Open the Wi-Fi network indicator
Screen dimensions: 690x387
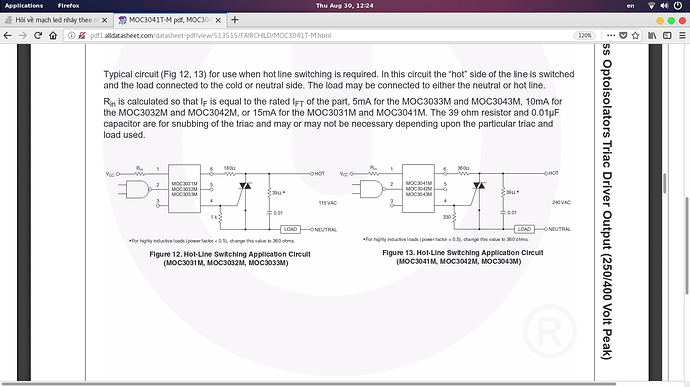[652, 6]
